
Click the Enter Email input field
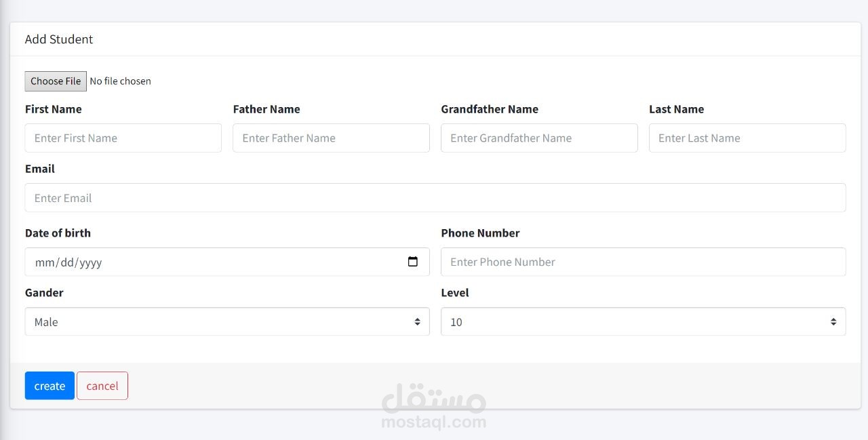435,198
